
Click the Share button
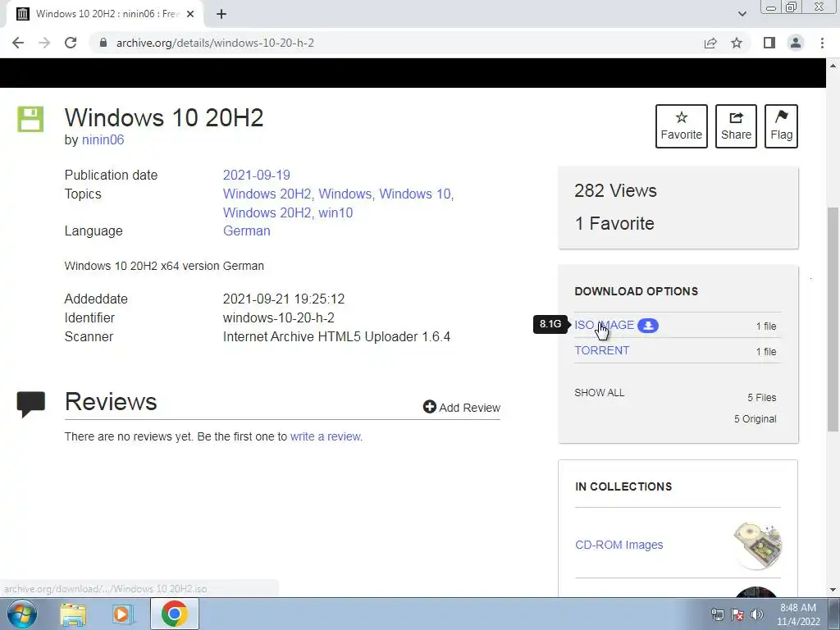736,126
